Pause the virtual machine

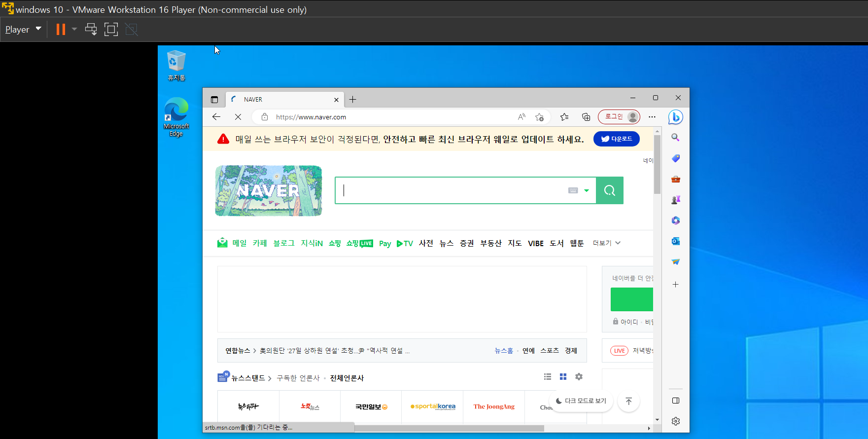61,30
